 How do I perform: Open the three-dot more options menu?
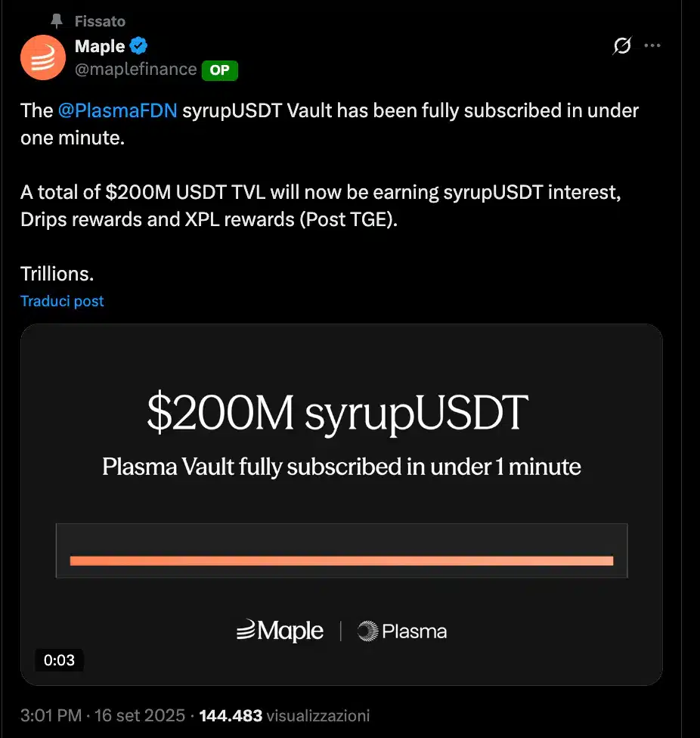tap(652, 46)
